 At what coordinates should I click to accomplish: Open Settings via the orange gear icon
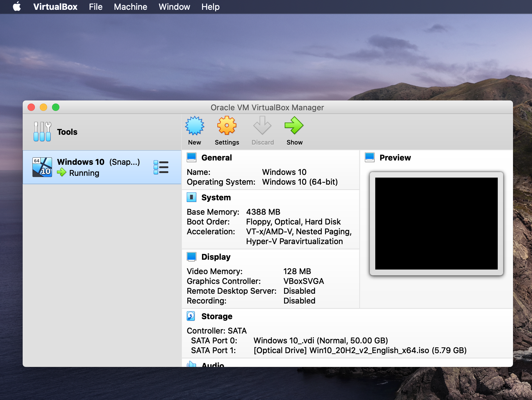coord(227,126)
